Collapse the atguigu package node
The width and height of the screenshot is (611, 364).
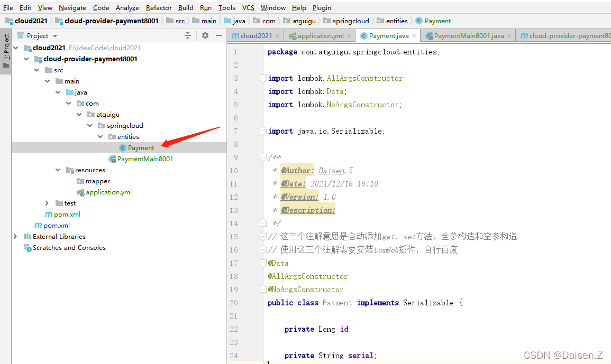(79, 115)
